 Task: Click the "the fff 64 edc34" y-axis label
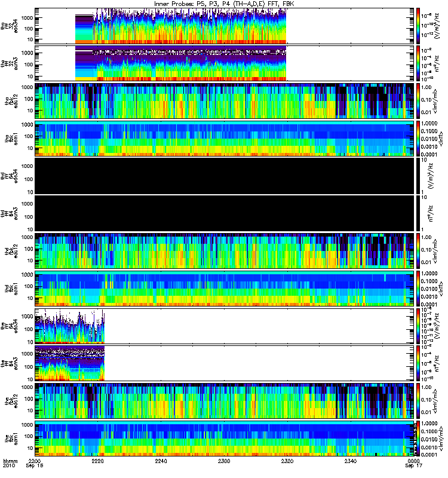(9, 326)
